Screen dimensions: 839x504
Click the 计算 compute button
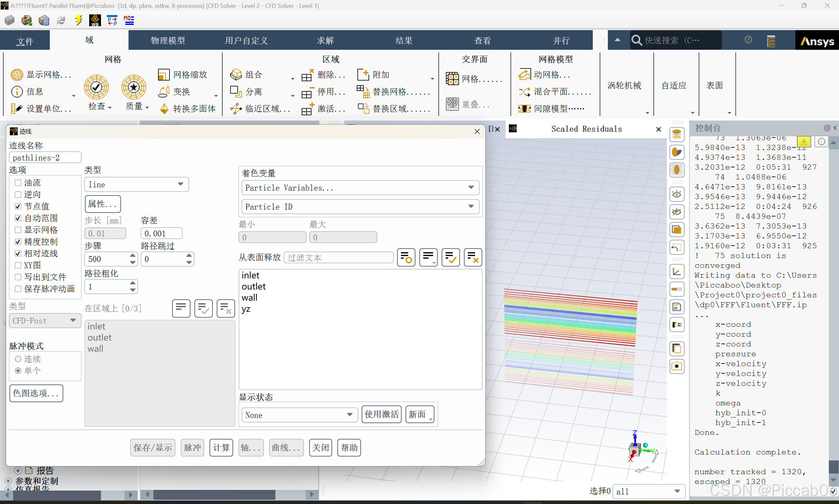tap(221, 447)
